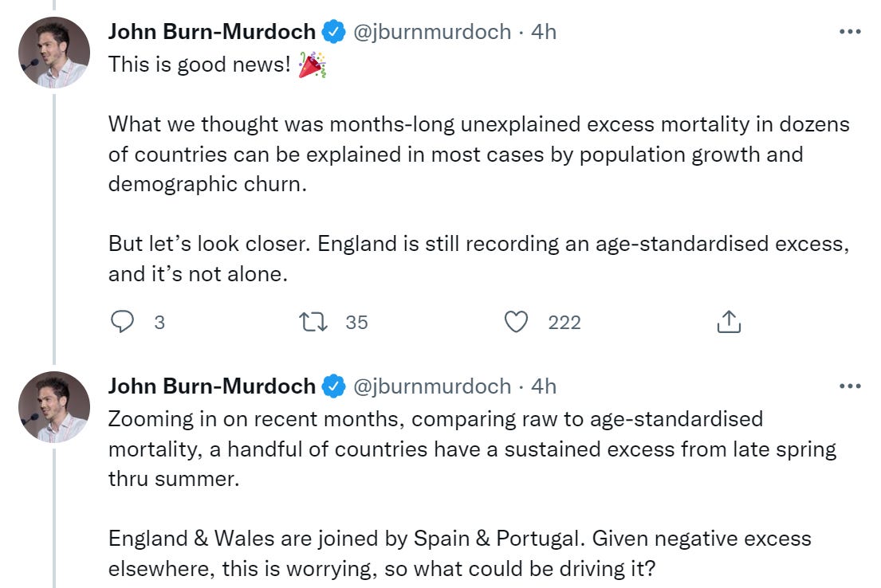Viewport: 881px width, 588px height.
Task: Open first tweet's profile avatar
Action: click(54, 52)
